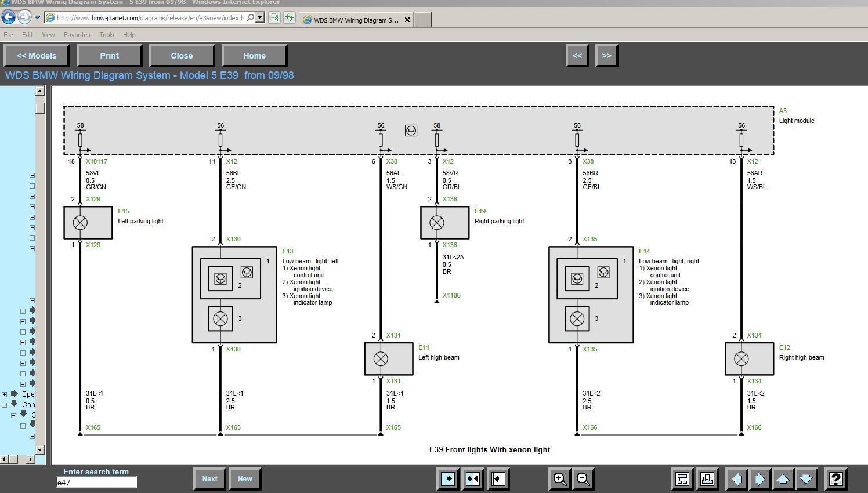868x493 pixels.
Task: Click the 'E39 Front lights With xenon light' caption
Action: tap(490, 449)
